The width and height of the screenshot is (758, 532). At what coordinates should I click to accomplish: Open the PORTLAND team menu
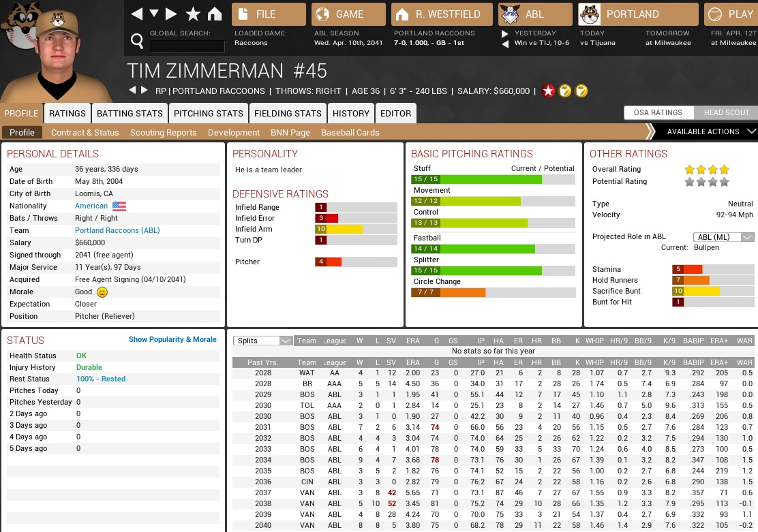click(638, 14)
